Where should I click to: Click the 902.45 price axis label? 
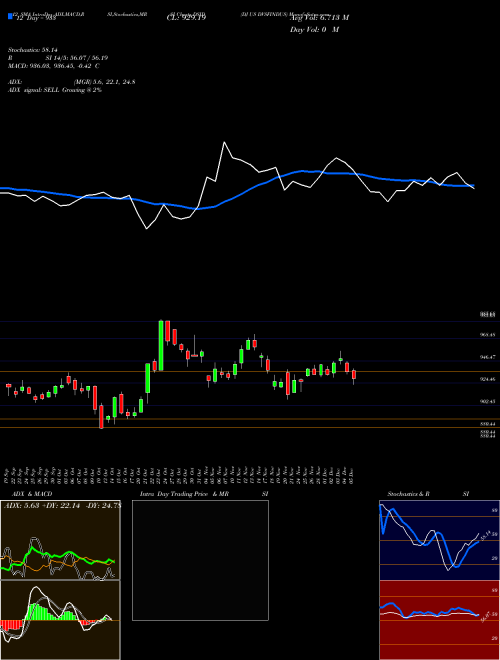coord(487,402)
